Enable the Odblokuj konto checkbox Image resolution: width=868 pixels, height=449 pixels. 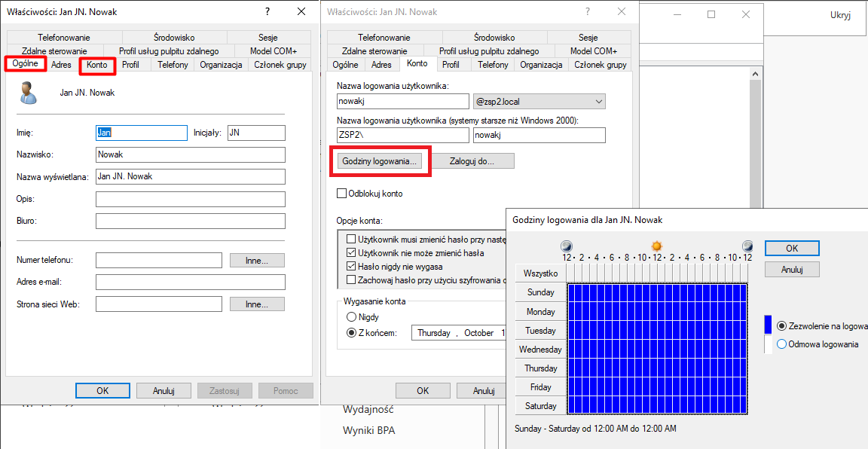pyautogui.click(x=341, y=194)
